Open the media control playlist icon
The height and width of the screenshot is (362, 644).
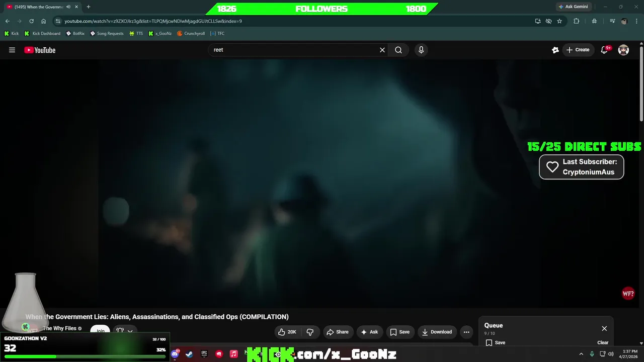coord(612,21)
